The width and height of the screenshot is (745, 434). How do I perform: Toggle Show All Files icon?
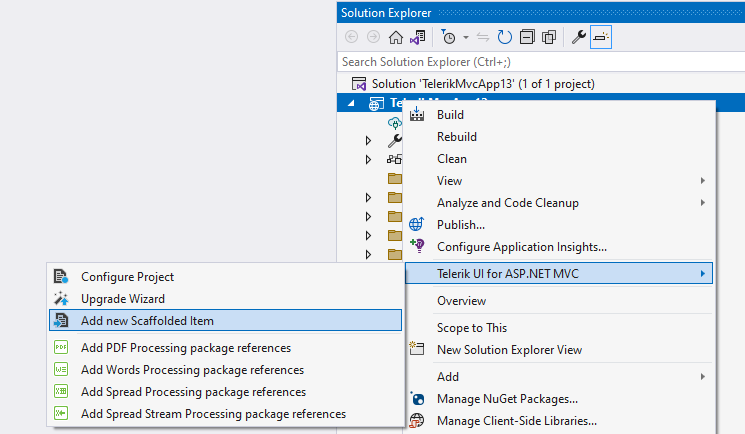pyautogui.click(x=549, y=37)
